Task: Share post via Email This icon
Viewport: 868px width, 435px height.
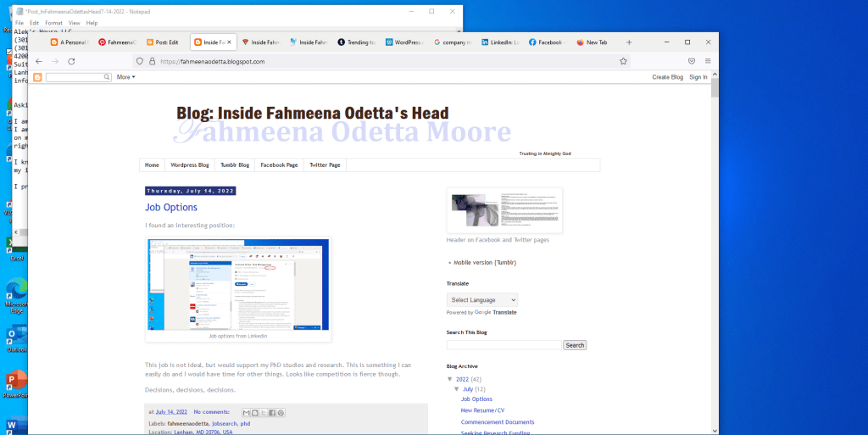Action: click(247, 412)
